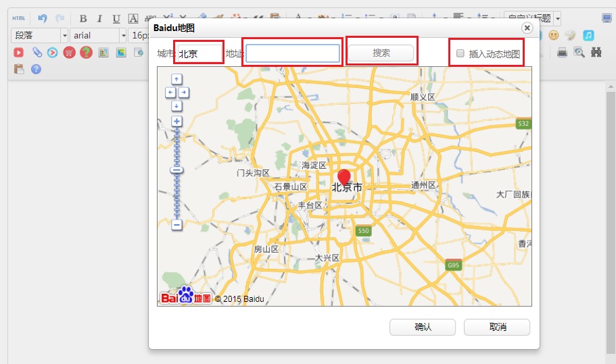The image size is (616, 364).
Task: Zoom in the map with plus button
Action: coord(176,122)
